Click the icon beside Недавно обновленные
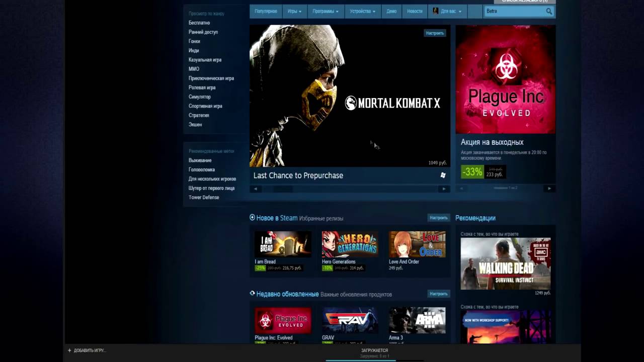 253,293
